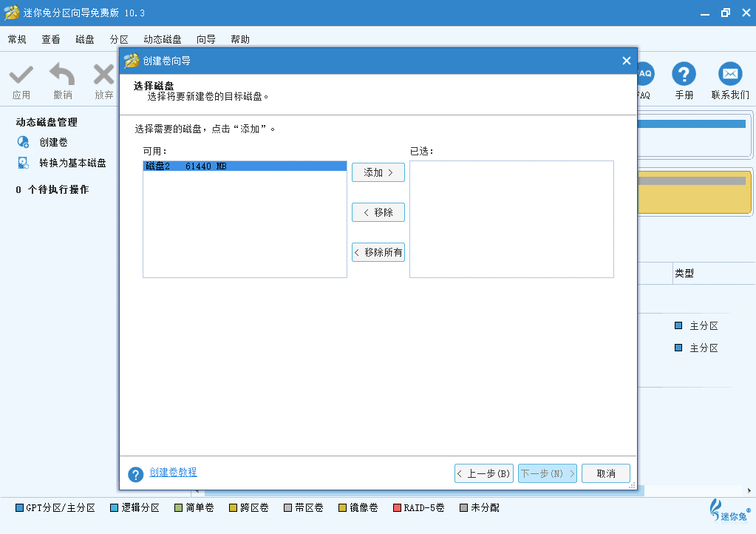Click the < 移除所有 button
The height and width of the screenshot is (534, 756).
pyautogui.click(x=378, y=252)
